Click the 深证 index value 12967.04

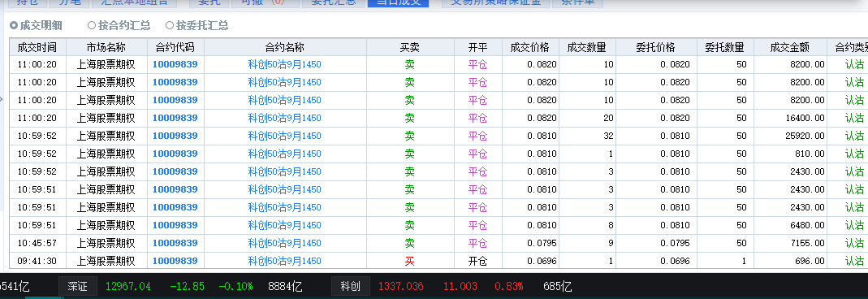(127, 286)
